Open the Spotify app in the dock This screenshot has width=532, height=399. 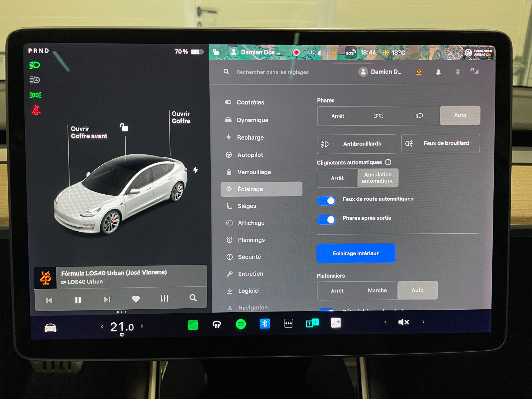pyautogui.click(x=241, y=324)
